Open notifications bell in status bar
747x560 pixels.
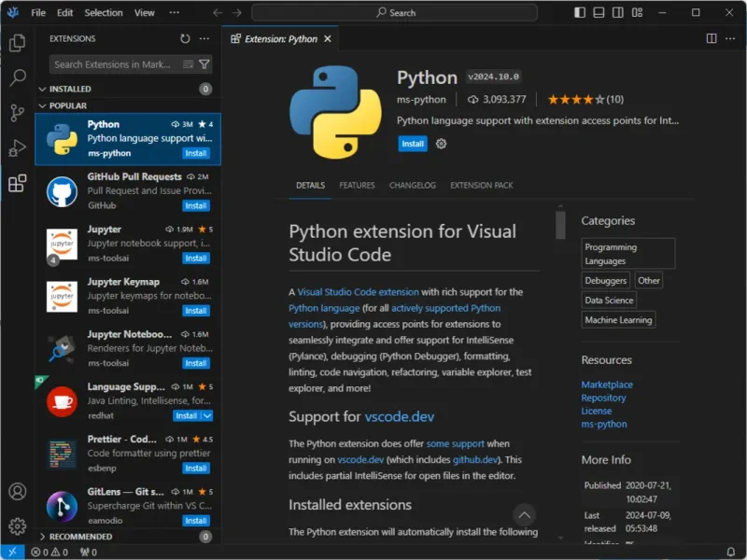[731, 552]
